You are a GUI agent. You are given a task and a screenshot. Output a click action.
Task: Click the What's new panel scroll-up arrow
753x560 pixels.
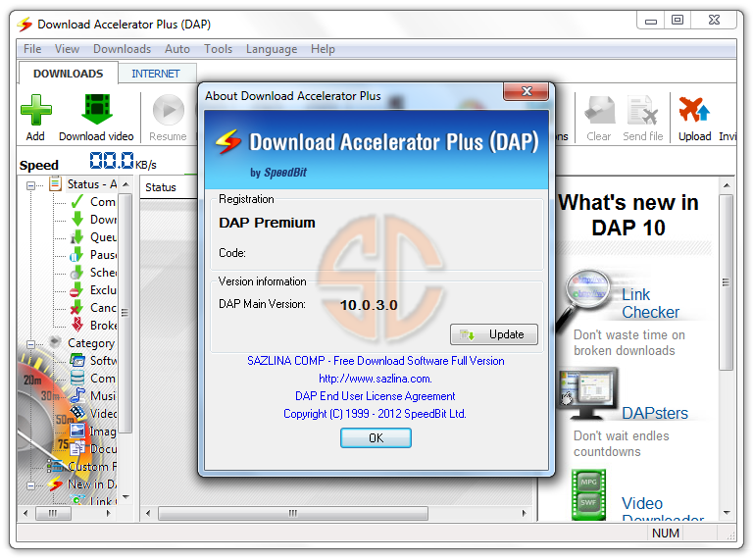tap(727, 185)
